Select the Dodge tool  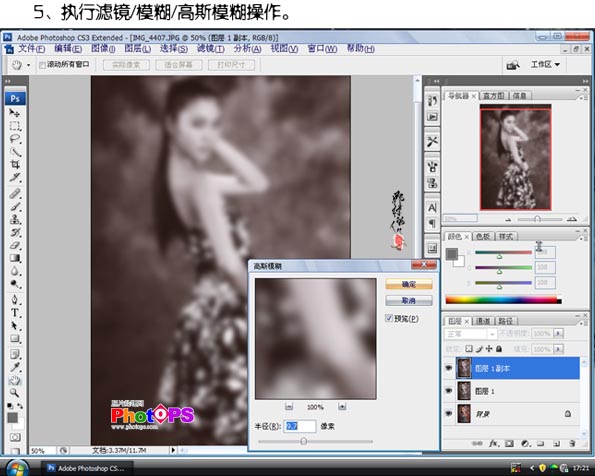15,284
